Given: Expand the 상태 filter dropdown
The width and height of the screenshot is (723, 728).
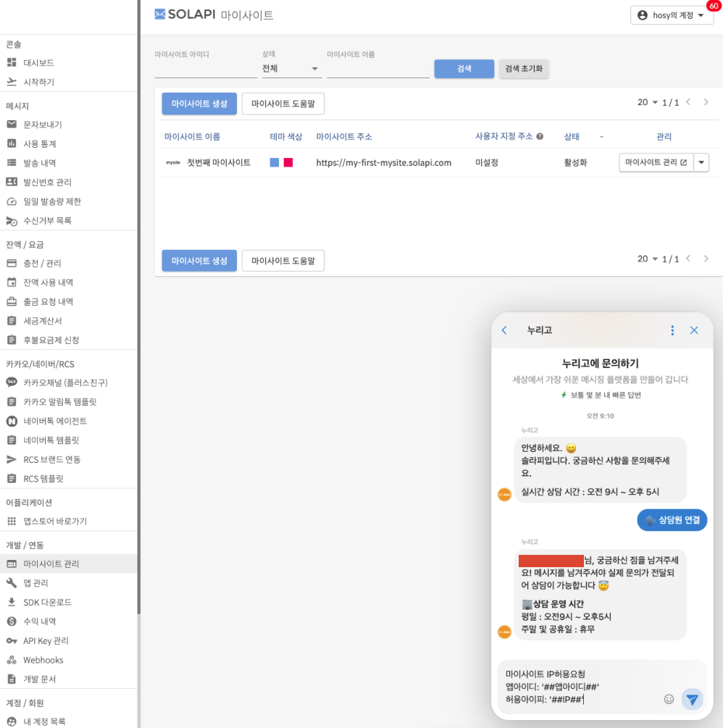Looking at the screenshot, I should 291,69.
